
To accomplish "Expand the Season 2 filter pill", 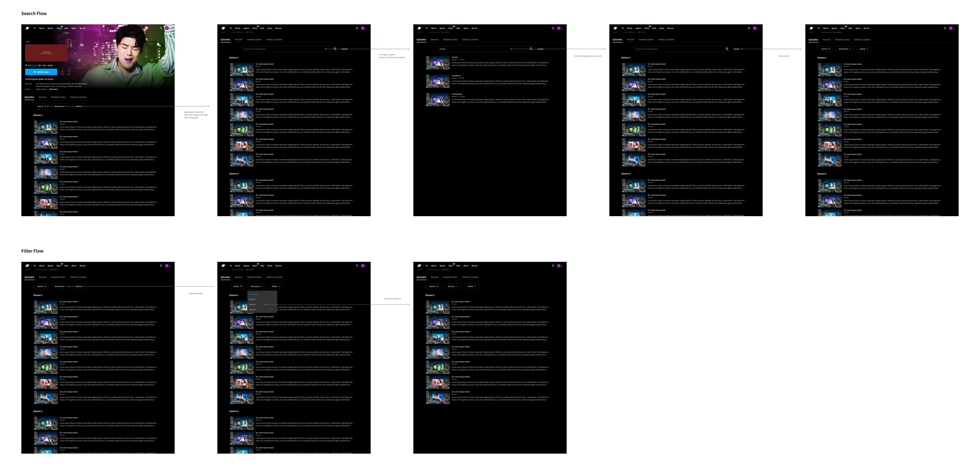I will [452, 286].
